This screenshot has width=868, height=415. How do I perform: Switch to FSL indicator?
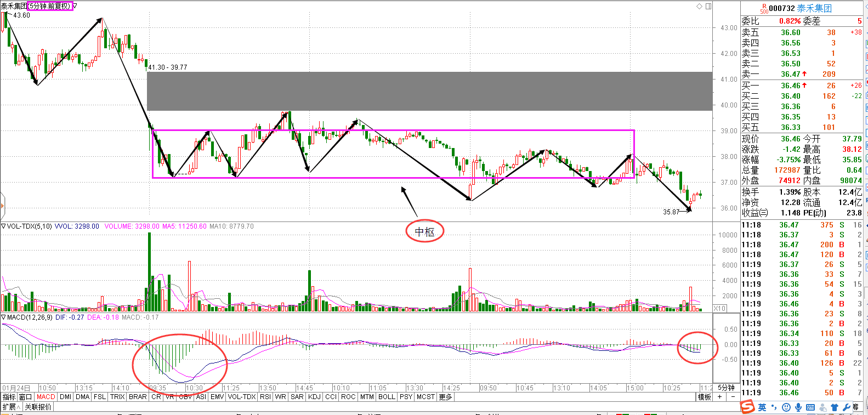pos(100,397)
